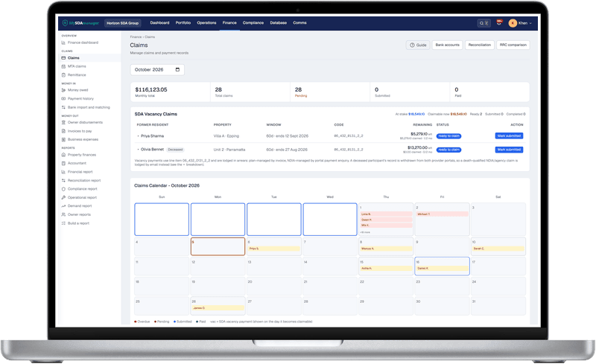Screen dimensions: 596x364
Task: Mark Priya Sharma claim as submitted
Action: point(509,135)
